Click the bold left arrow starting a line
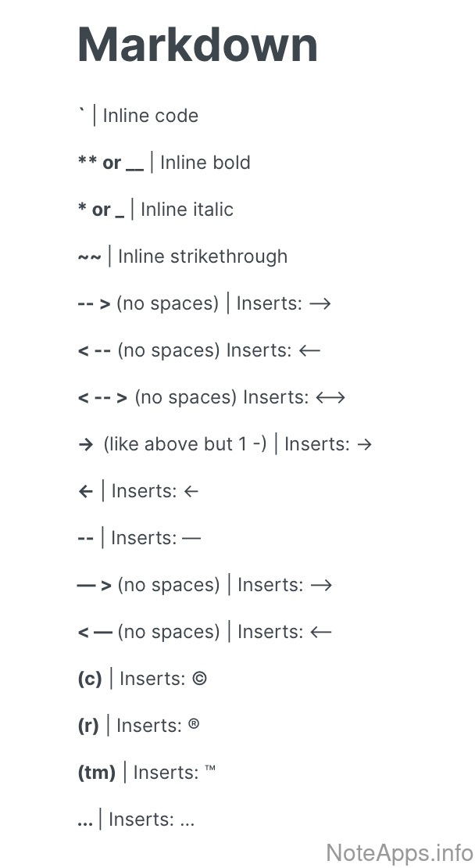 pyautogui.click(x=85, y=491)
